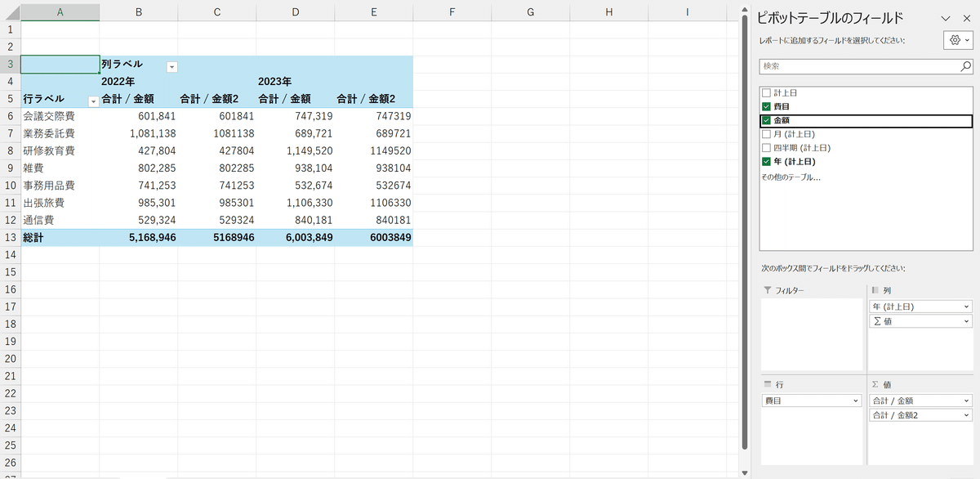The height and width of the screenshot is (479, 980).
Task: Select the cell with value 1,149,520
Action: (295, 150)
